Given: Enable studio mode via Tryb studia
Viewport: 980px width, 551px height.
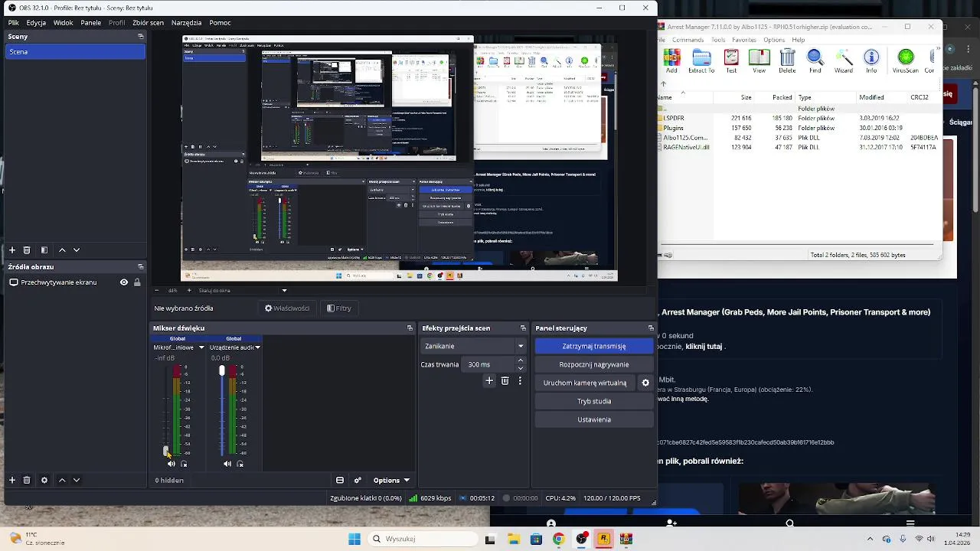Looking at the screenshot, I should pos(594,402).
